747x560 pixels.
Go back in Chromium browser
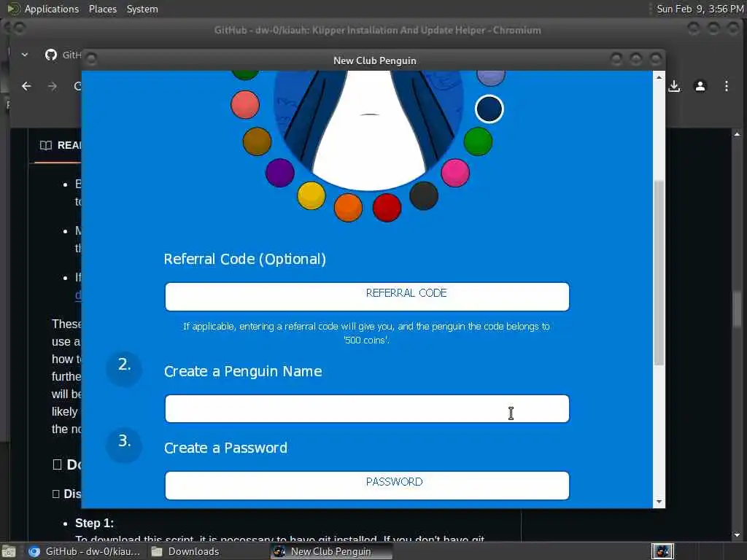pyautogui.click(x=27, y=86)
